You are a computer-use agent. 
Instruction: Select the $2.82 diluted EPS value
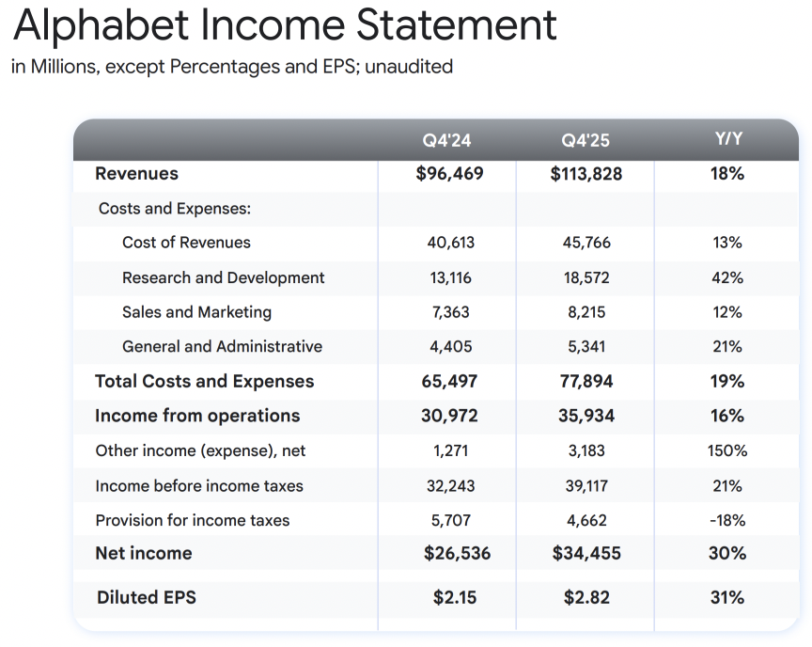tap(586, 597)
